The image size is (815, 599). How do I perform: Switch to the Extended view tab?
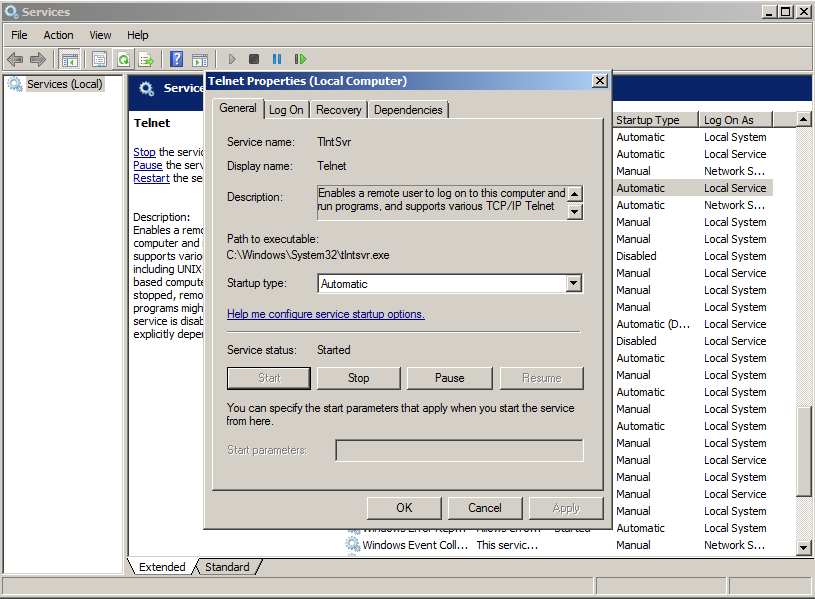pos(162,567)
